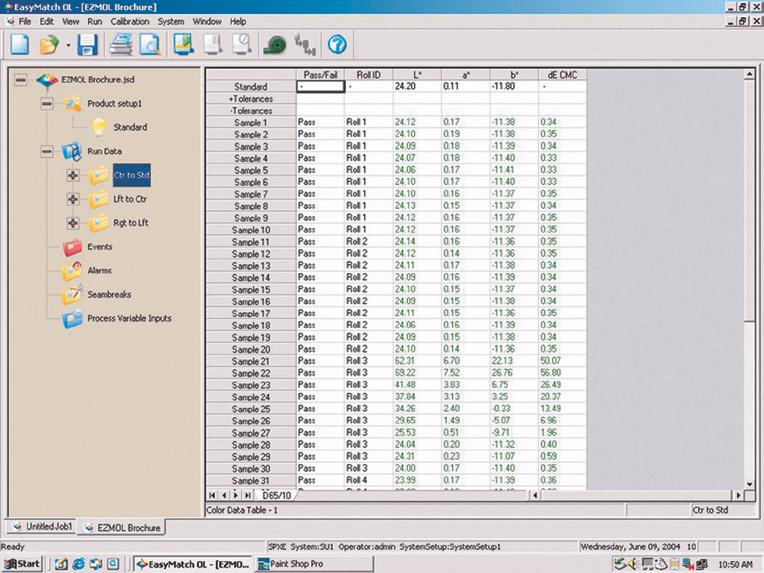This screenshot has height=573, width=764.
Task: Select the Lft to Ctr tree item
Action: 130,199
